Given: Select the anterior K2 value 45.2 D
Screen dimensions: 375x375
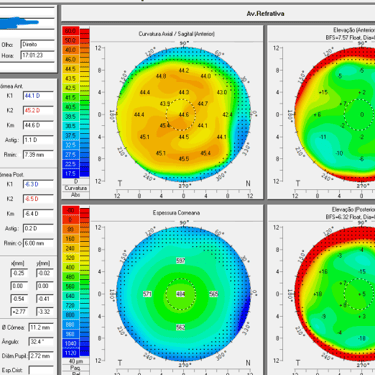Looking at the screenshot, I should 38,111.
